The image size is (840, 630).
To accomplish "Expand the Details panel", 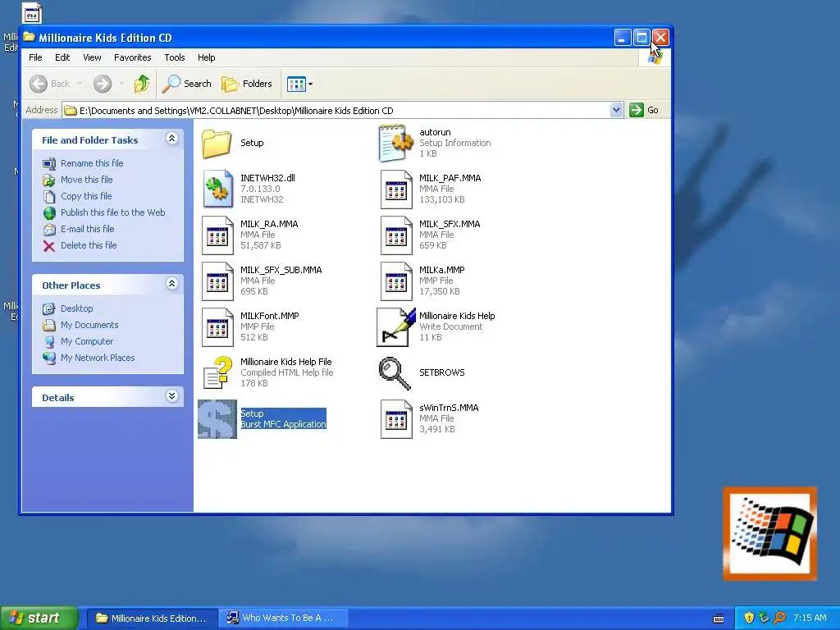I will click(x=171, y=396).
